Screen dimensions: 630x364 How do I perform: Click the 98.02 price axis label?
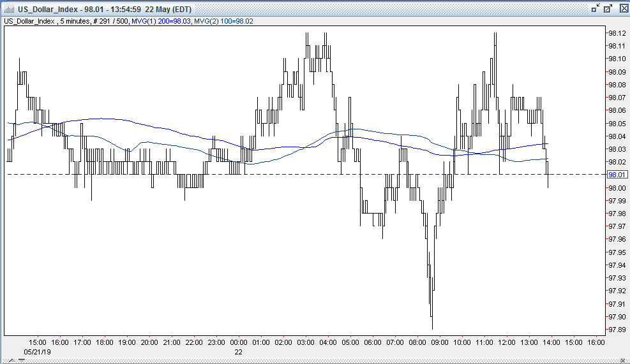click(x=617, y=162)
